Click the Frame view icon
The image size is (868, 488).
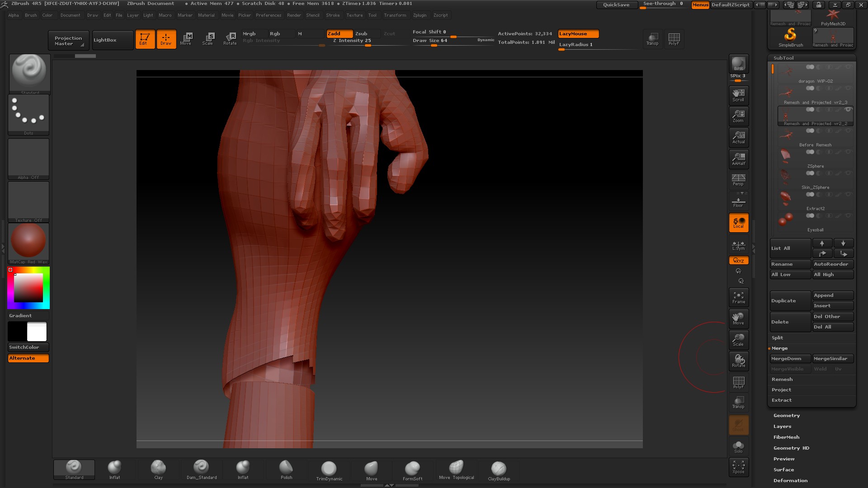click(738, 297)
